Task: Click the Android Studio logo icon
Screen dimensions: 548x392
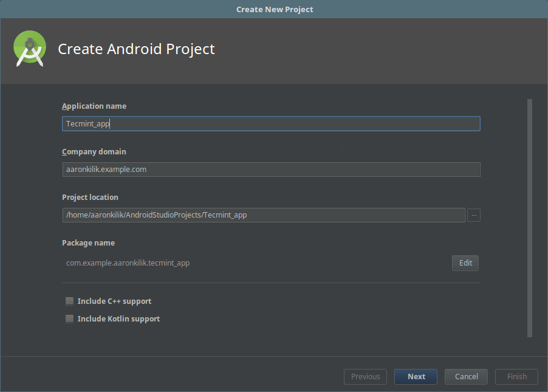Action: click(x=30, y=49)
